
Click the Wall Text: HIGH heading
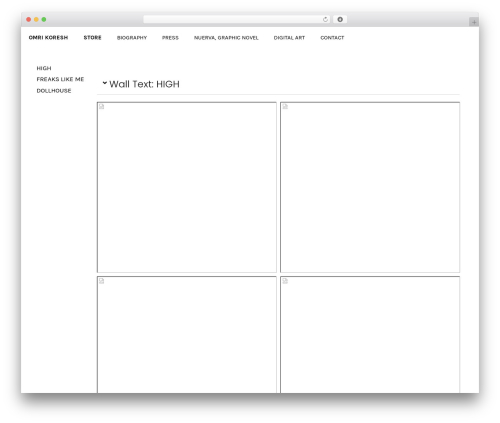click(144, 84)
